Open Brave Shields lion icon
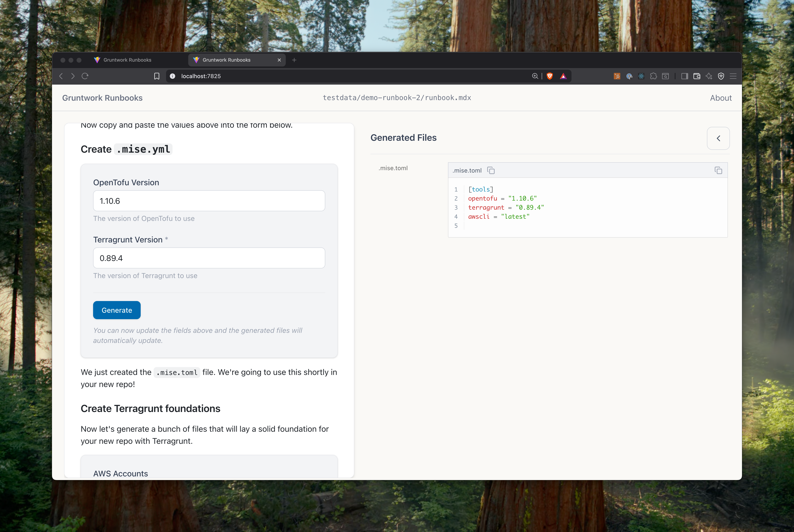 click(550, 76)
